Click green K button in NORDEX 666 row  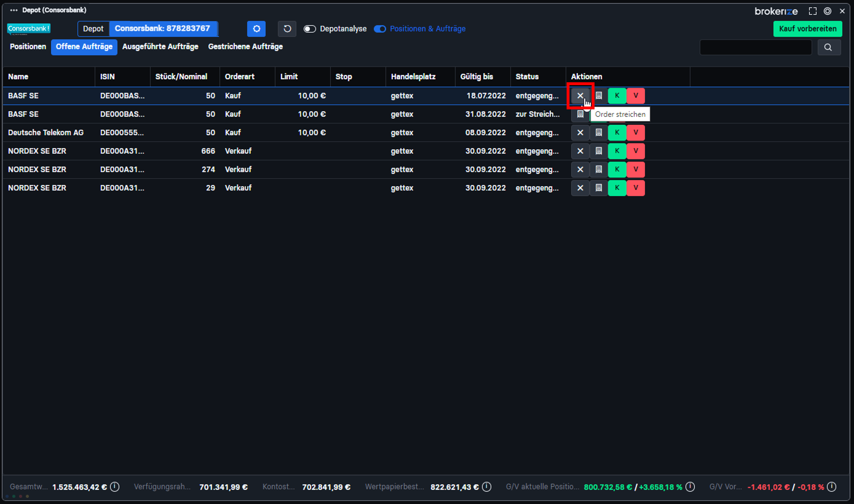coord(617,151)
